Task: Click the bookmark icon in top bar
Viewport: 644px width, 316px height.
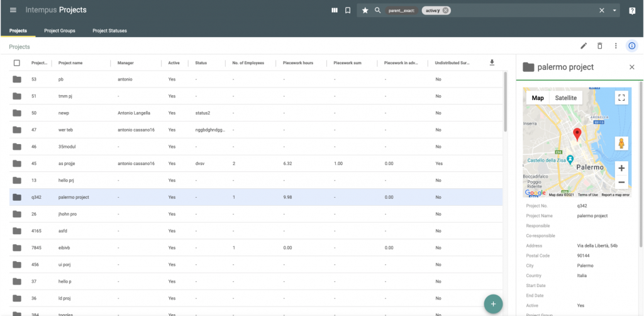Action: click(348, 10)
